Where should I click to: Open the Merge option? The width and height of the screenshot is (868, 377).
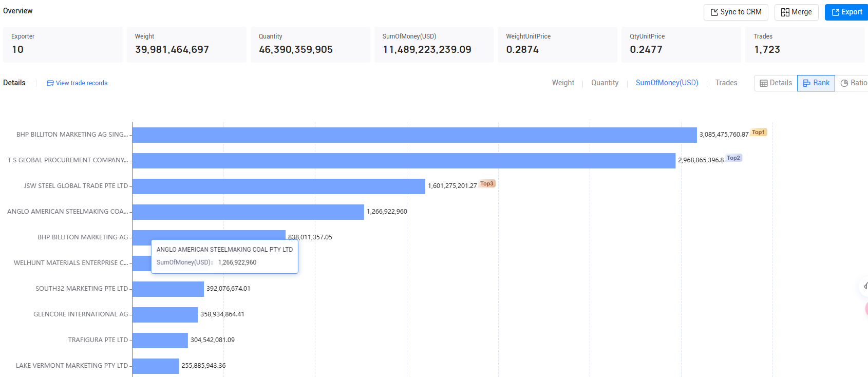pos(796,12)
